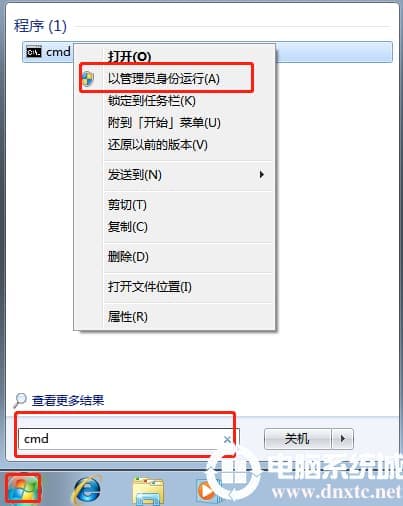This screenshot has height=506, width=403.
Task: Click the 查看更多结果 link
Action: pos(68,401)
